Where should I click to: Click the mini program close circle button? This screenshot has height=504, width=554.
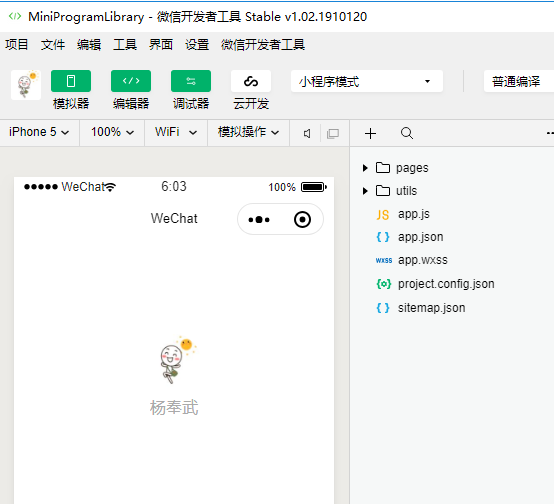tap(302, 219)
